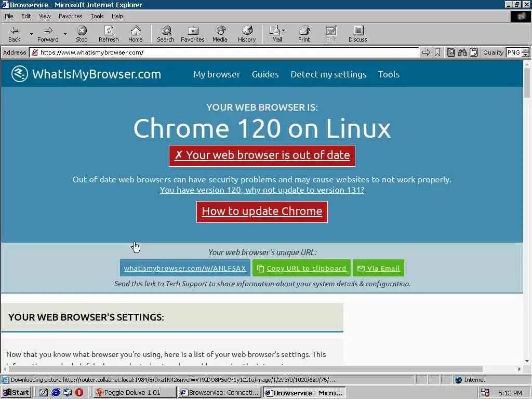The width and height of the screenshot is (532, 399).
Task: Switch to Peggle Deluxe 1.01 taskbar button
Action: click(x=135, y=393)
